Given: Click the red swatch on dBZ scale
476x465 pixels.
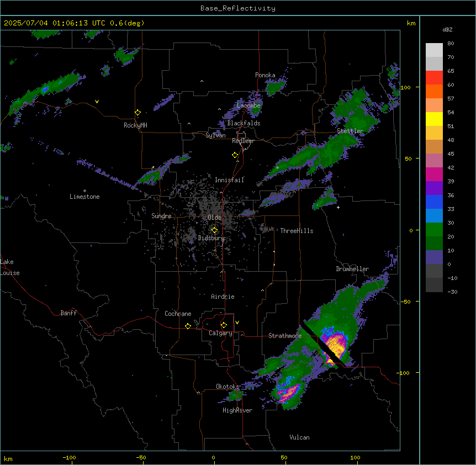Looking at the screenshot, I should pos(434,77).
